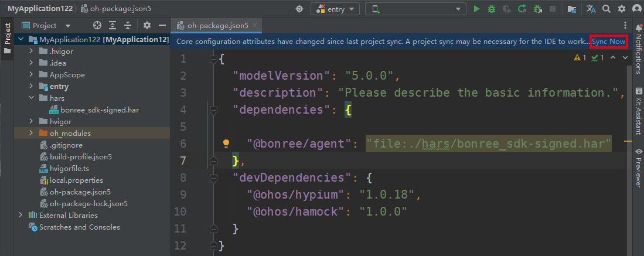Screen dimensions: 644x256
Task: Toggle the Previewer side panel
Action: 638,168
